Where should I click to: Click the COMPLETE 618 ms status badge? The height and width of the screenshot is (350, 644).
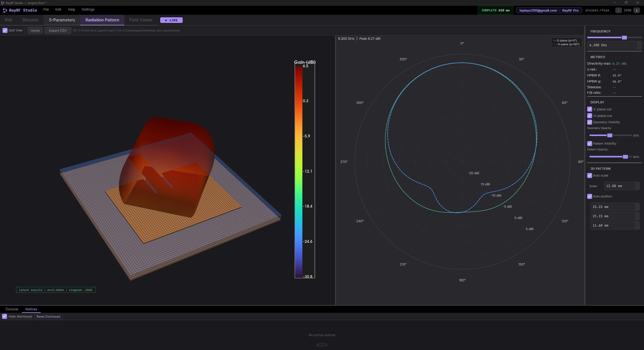coord(495,10)
